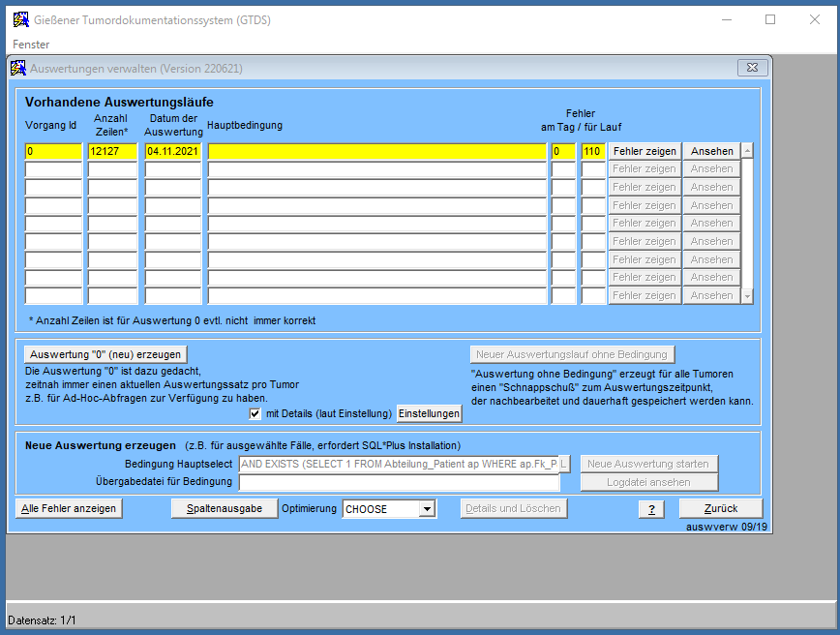Select the Anzahl Zeilen field showing 12127
Screen dimensions: 840x635
click(x=112, y=151)
